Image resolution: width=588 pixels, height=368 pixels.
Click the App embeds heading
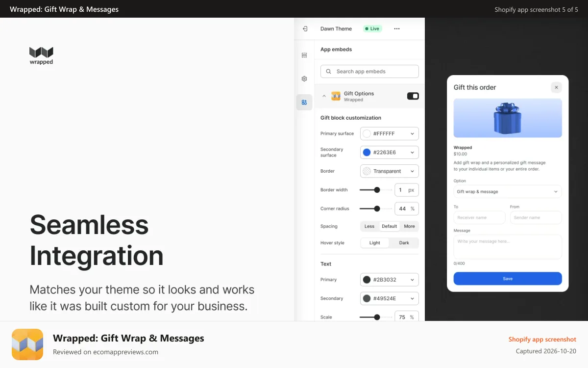[336, 50]
